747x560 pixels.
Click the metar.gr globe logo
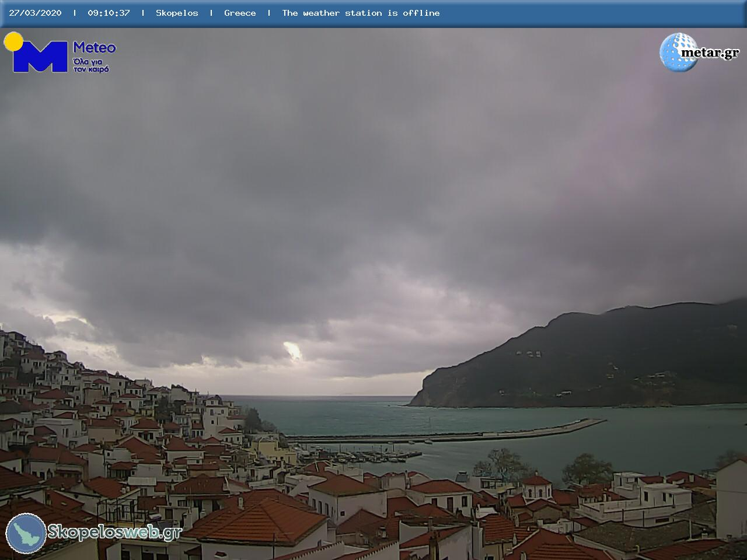[x=679, y=52]
